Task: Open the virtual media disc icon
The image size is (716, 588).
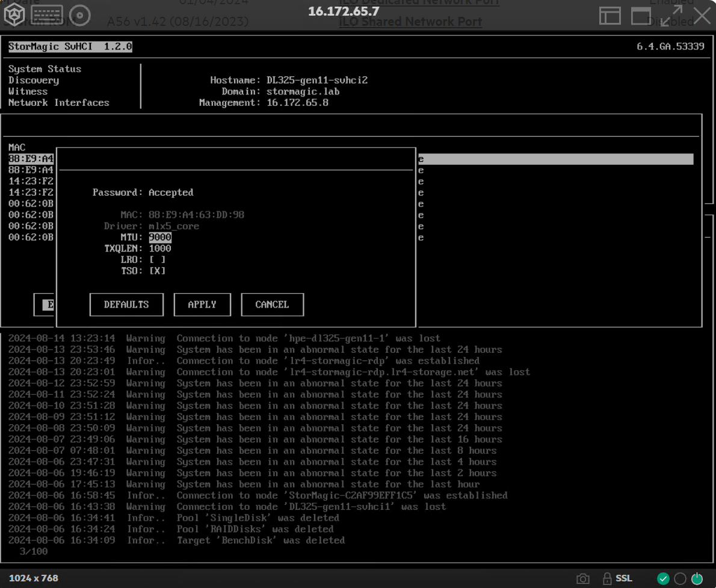Action: tap(80, 15)
